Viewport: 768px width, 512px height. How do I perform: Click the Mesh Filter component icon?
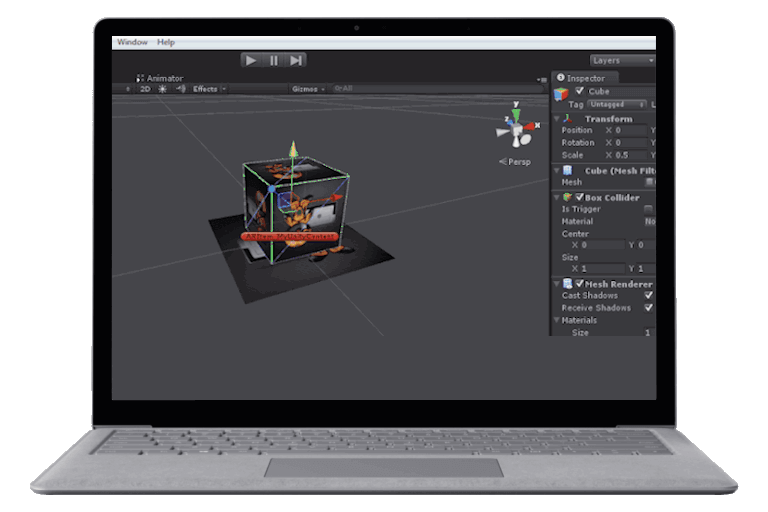click(568, 171)
